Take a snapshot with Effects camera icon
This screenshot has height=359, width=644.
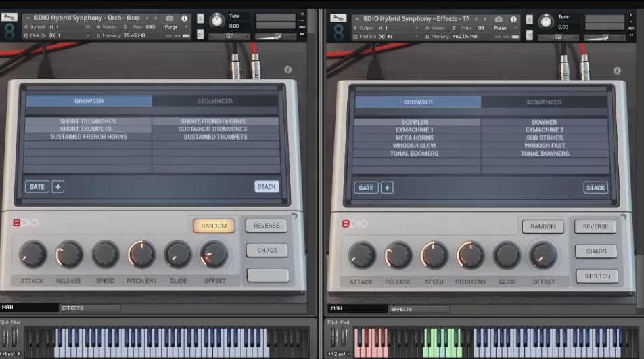click(x=498, y=20)
